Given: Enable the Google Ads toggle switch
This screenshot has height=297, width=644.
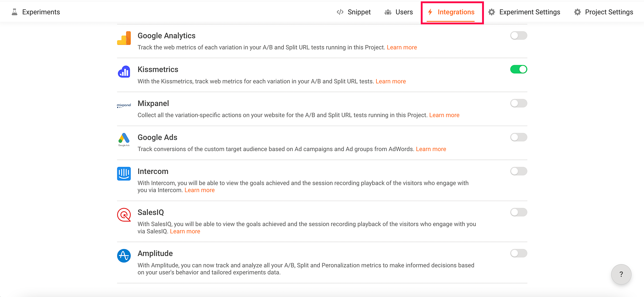Looking at the screenshot, I should click(518, 137).
